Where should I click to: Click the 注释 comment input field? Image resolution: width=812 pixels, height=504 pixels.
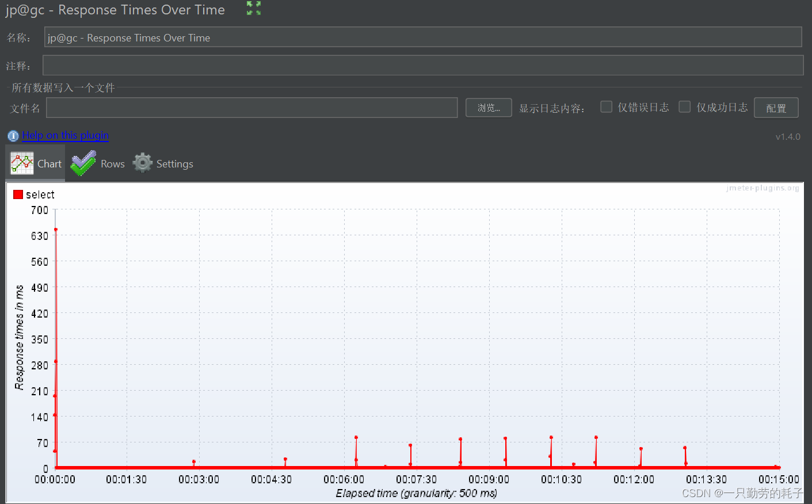[x=423, y=65]
